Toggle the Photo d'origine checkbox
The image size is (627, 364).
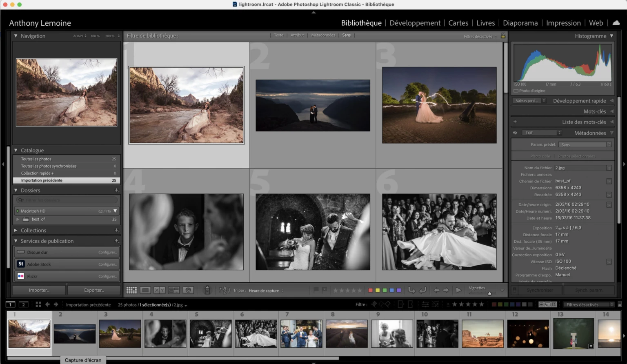click(516, 91)
